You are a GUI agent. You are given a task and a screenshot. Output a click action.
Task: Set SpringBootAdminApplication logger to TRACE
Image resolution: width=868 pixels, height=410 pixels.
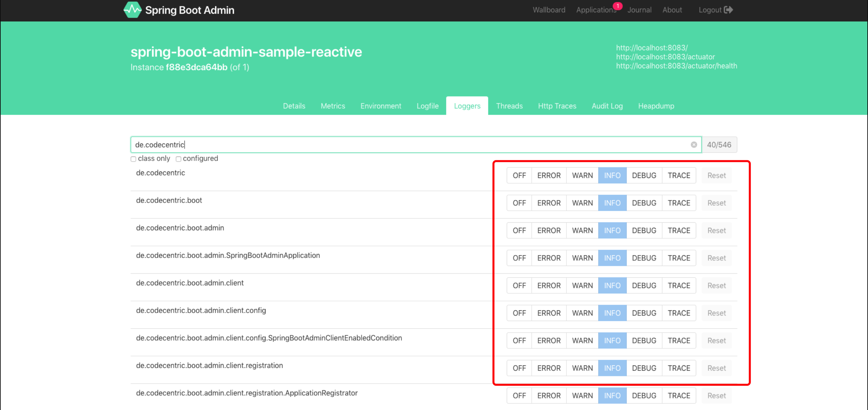click(x=679, y=258)
